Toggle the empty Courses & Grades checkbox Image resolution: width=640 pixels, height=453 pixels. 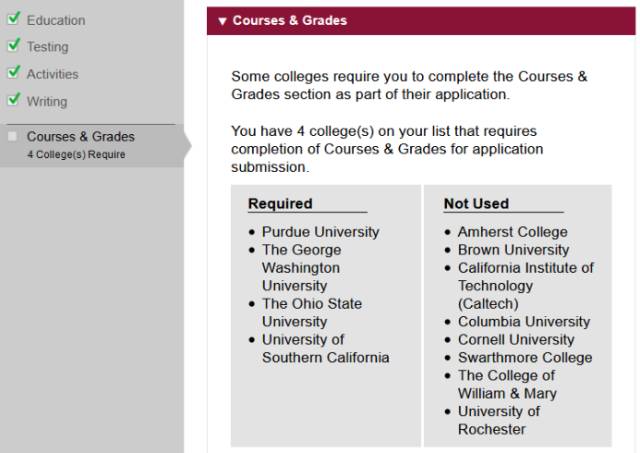point(13,136)
